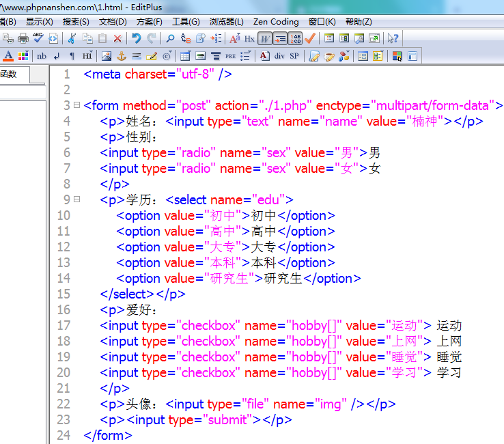504x444 pixels.
Task: Click the Full Screen window icon
Action: (374, 38)
